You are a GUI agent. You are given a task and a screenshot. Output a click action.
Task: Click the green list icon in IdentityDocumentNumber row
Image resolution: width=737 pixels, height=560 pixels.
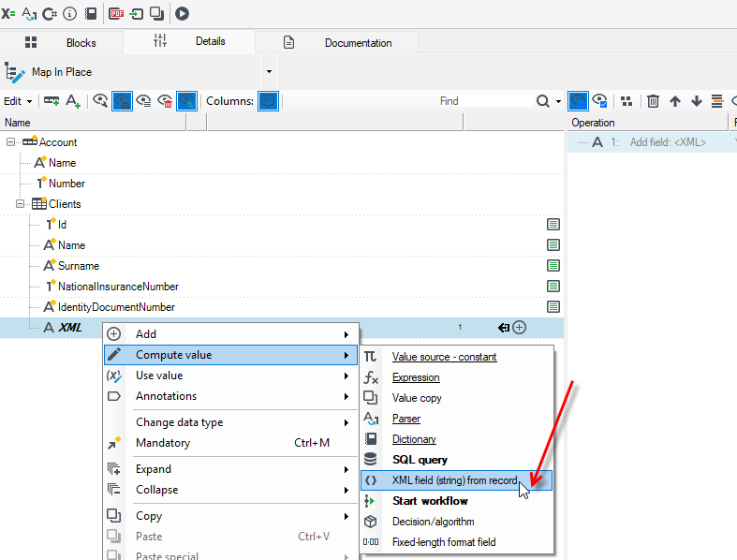point(553,307)
